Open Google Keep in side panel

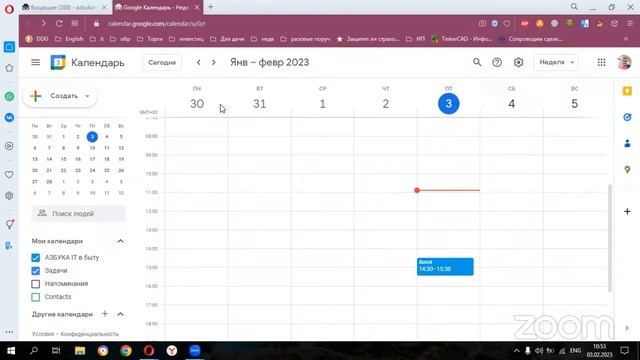627,91
